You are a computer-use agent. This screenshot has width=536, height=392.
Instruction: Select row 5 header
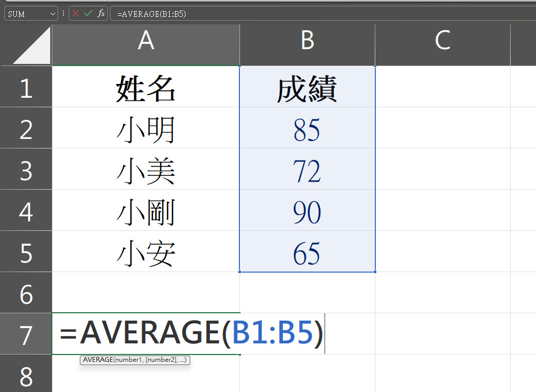tap(26, 251)
